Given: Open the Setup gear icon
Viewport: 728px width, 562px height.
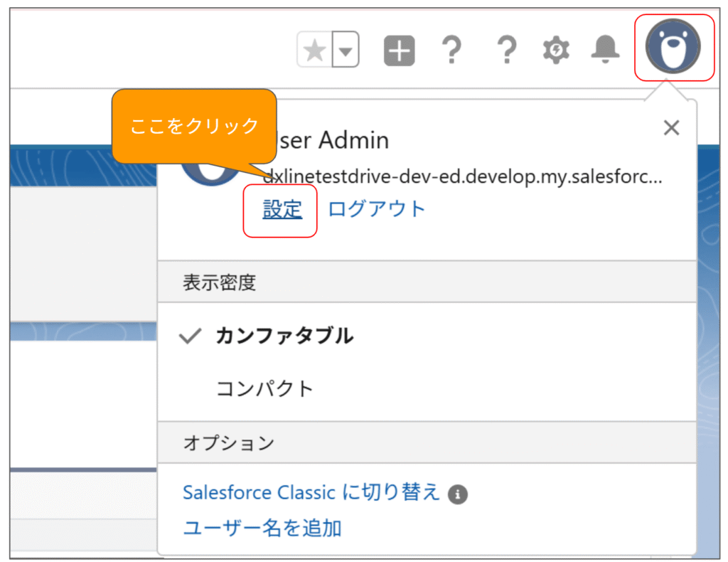Looking at the screenshot, I should click(x=556, y=51).
